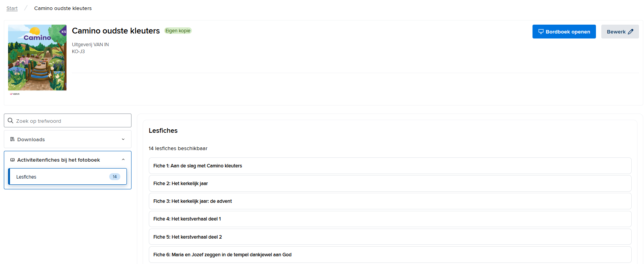Click the Eigen kopie label badge
The width and height of the screenshot is (644, 264).
[178, 31]
